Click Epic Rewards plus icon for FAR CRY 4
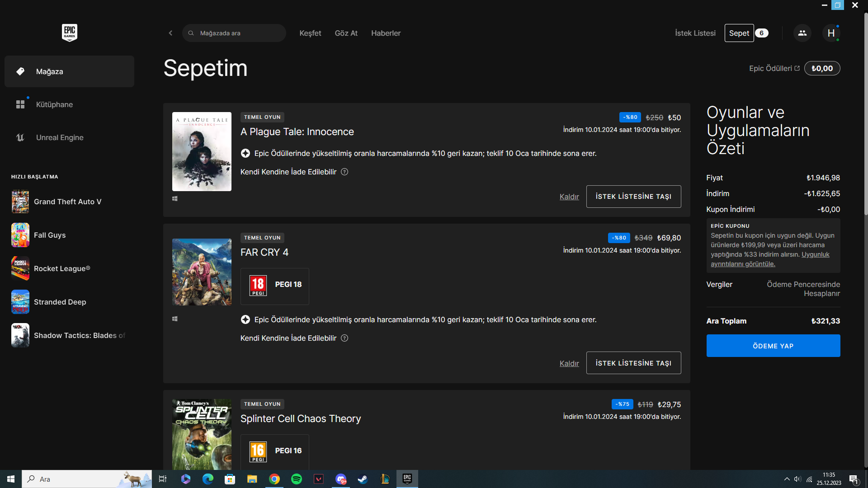 [x=245, y=319]
